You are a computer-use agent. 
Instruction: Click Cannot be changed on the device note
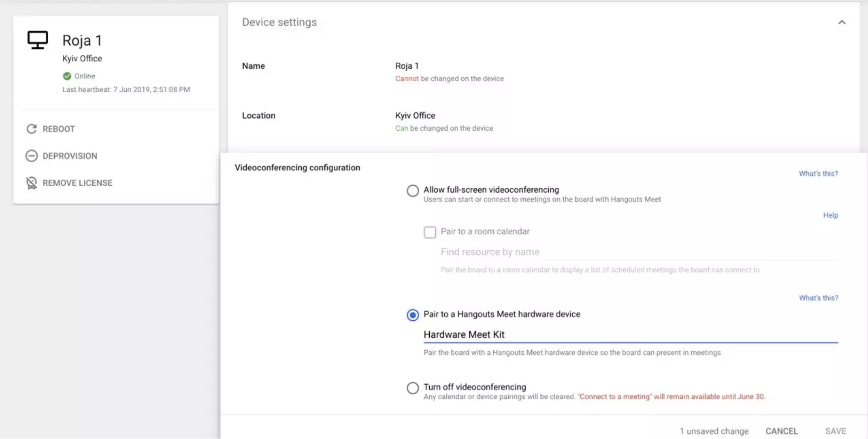tap(449, 79)
